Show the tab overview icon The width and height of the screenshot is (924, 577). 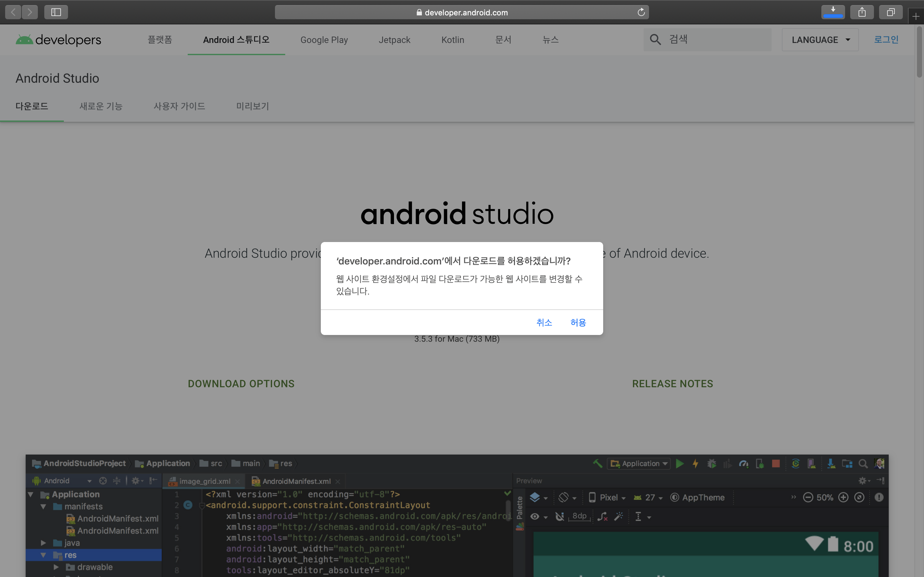890,12
